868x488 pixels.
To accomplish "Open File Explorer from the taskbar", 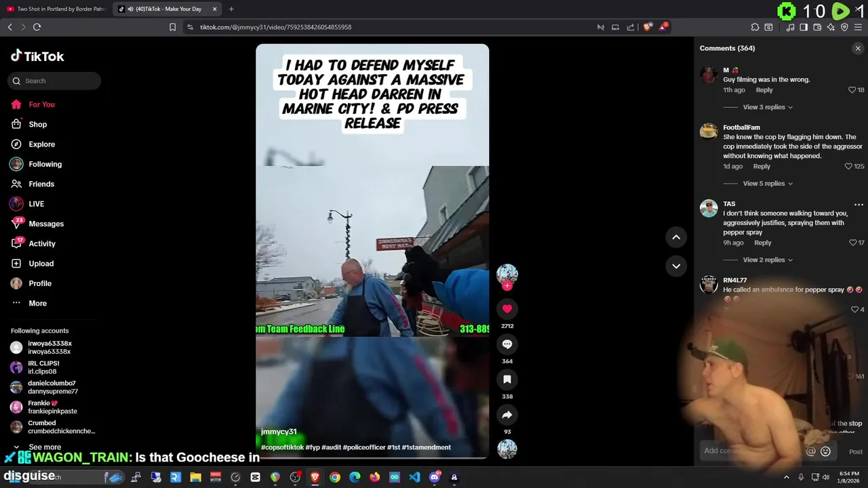I will 195,477.
